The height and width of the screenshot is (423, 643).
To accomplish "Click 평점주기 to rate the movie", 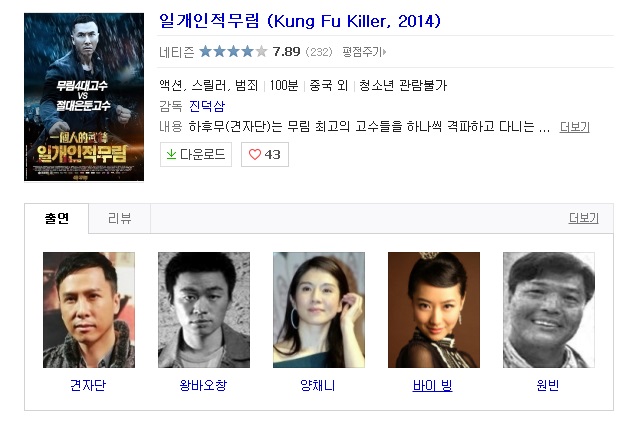I will click(362, 52).
